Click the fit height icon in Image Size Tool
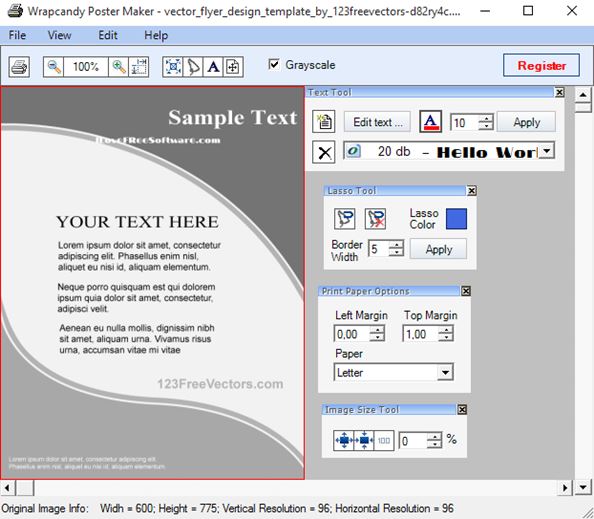Screen dimensions: 594x519 364,440
